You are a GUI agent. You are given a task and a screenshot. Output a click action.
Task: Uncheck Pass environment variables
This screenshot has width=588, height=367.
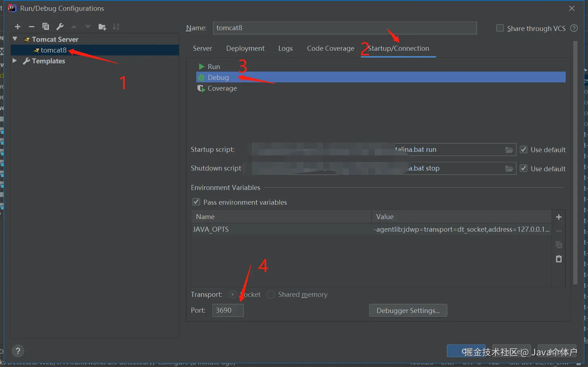click(196, 202)
